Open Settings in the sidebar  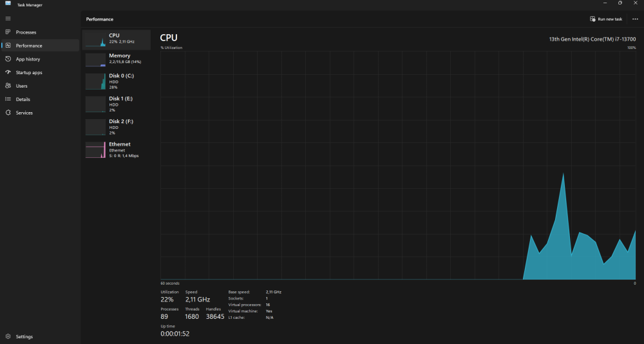coord(40,337)
